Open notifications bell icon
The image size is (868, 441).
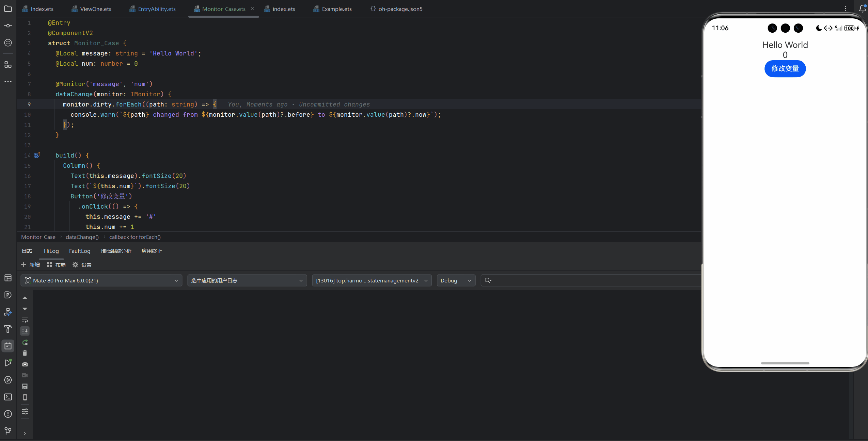[862, 9]
